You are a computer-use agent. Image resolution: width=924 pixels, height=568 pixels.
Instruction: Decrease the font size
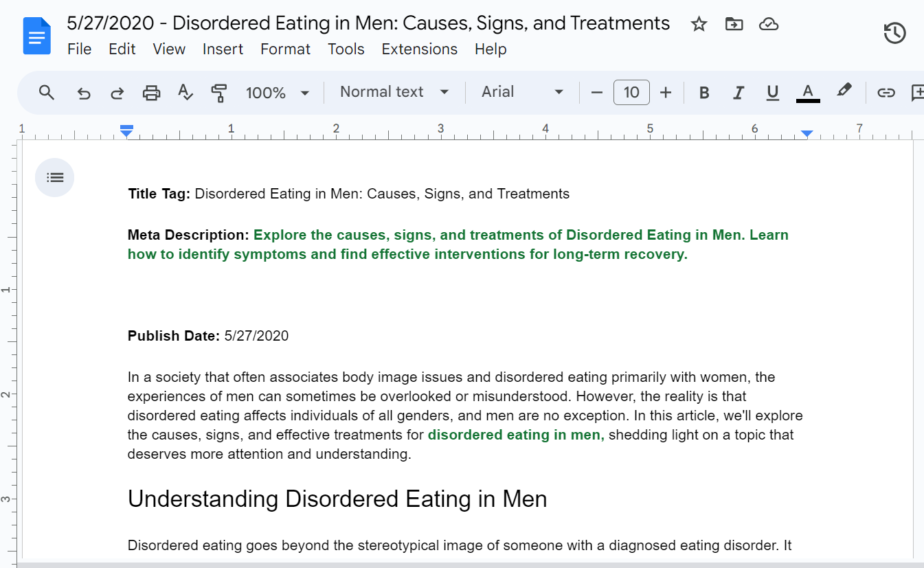[597, 93]
